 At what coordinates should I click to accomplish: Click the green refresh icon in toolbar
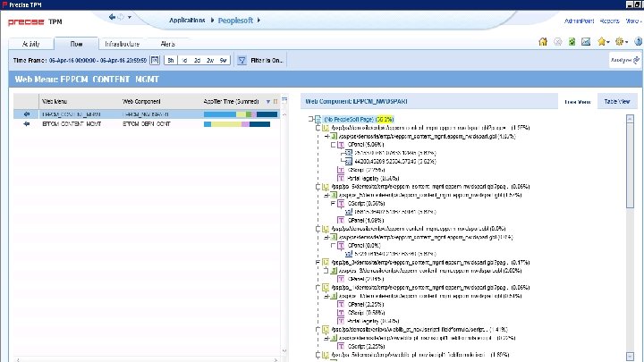click(572, 41)
